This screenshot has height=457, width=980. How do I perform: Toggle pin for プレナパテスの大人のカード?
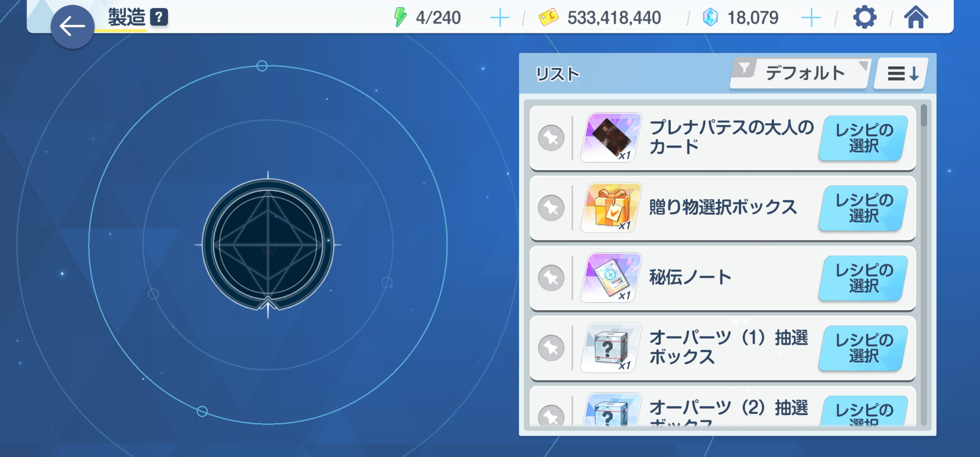pos(551,138)
